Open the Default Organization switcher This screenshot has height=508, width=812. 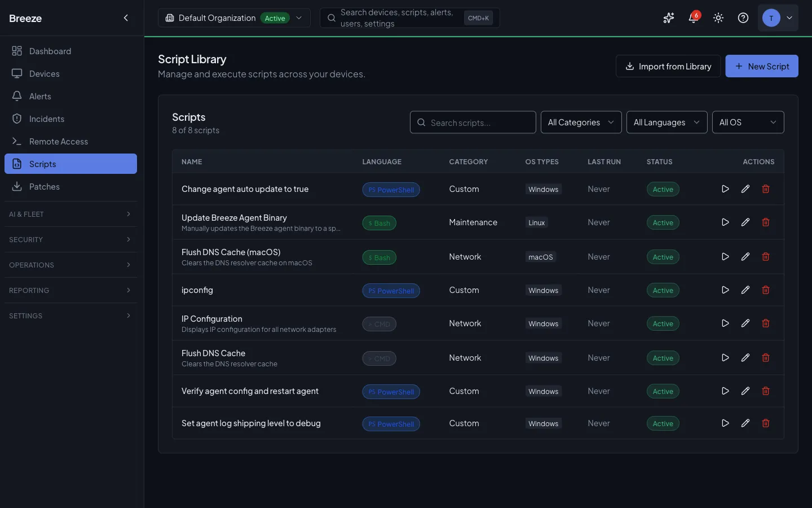point(234,17)
